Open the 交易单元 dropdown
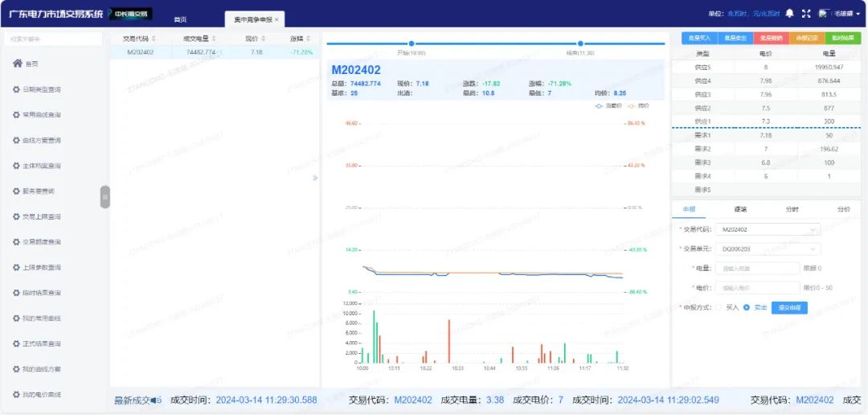 click(x=766, y=249)
